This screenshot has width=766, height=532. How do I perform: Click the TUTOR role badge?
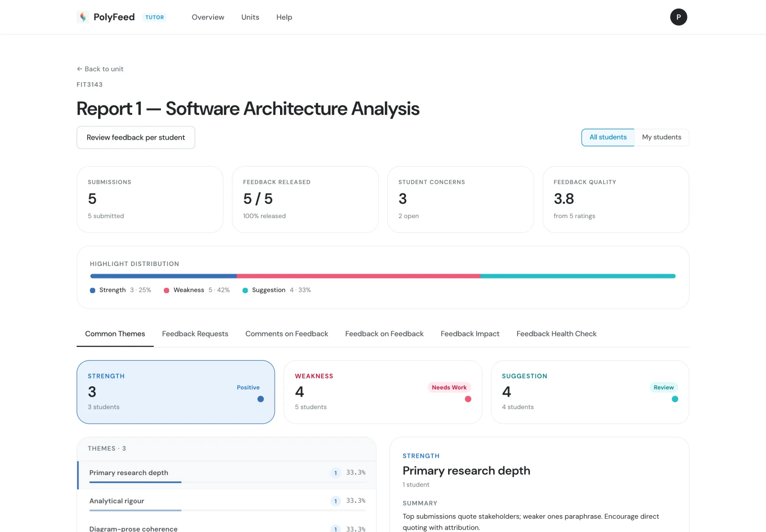tap(155, 17)
